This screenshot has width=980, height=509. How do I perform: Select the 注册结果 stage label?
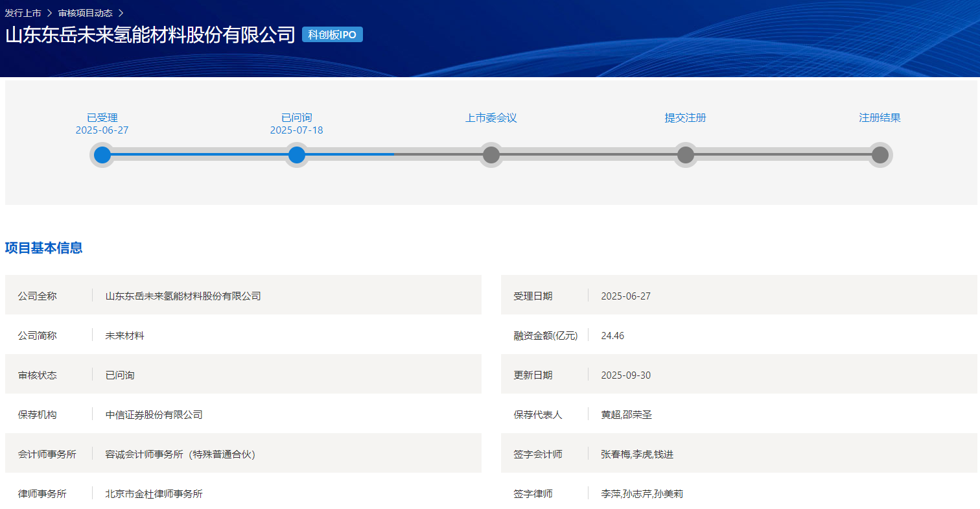click(880, 118)
